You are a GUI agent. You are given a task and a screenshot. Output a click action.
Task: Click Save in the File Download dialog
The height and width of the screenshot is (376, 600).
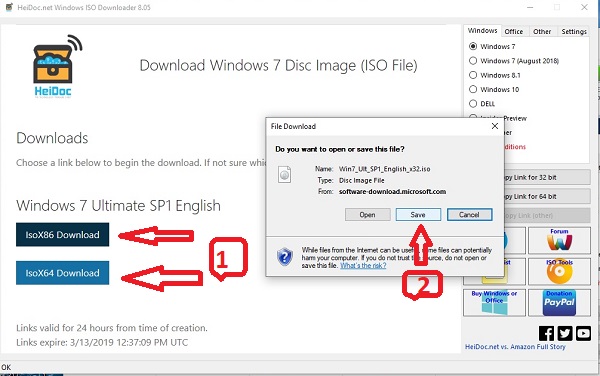tap(418, 215)
